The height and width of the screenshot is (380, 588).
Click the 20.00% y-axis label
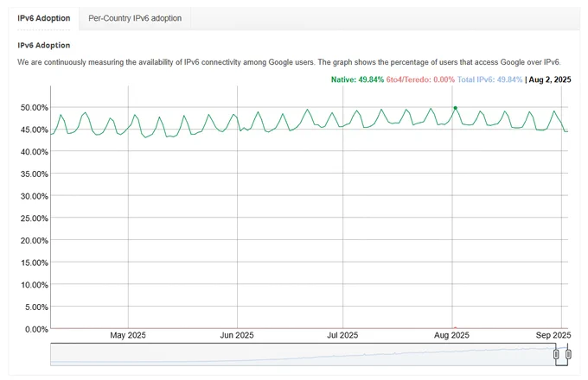coord(34,240)
